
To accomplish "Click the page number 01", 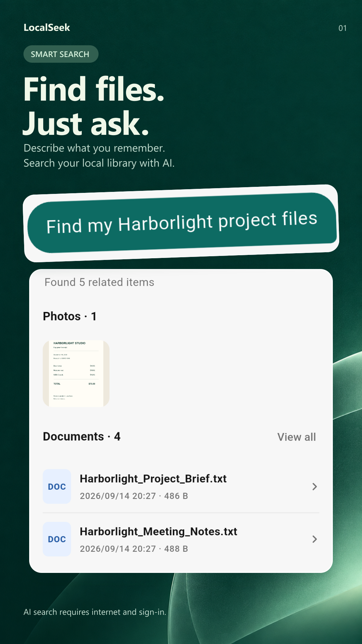I will [342, 28].
